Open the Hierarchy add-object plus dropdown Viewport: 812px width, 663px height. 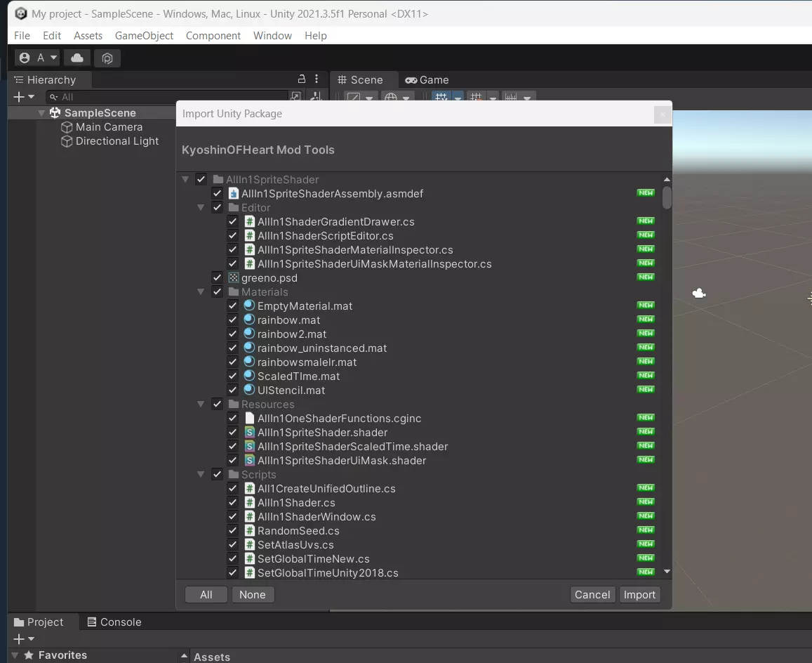point(24,97)
